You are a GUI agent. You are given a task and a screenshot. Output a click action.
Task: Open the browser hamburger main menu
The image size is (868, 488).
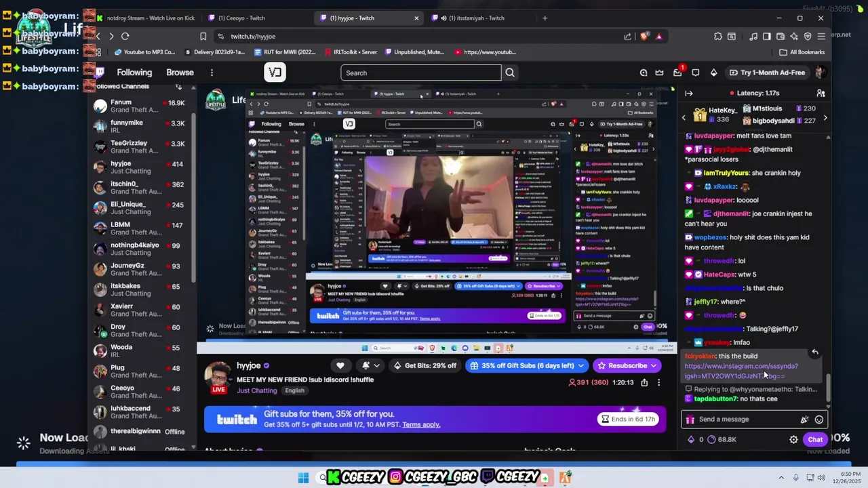(x=821, y=36)
